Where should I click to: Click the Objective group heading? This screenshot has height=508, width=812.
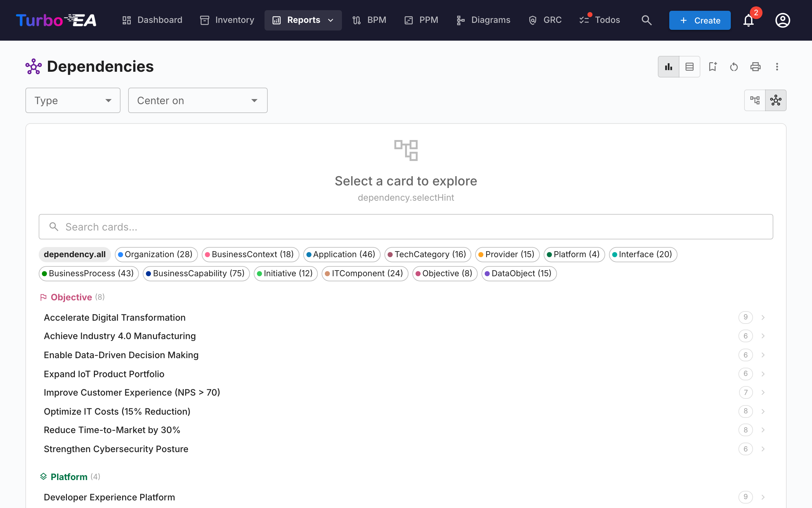pos(71,297)
